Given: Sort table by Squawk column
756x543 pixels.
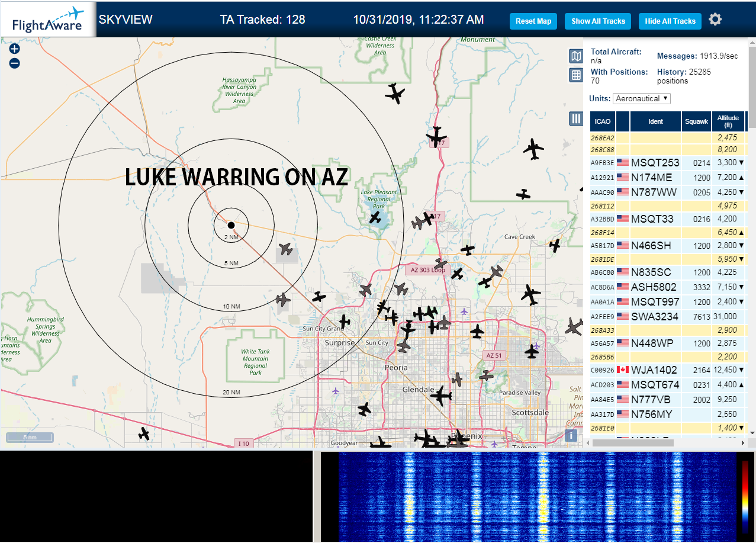Looking at the screenshot, I should click(x=696, y=121).
